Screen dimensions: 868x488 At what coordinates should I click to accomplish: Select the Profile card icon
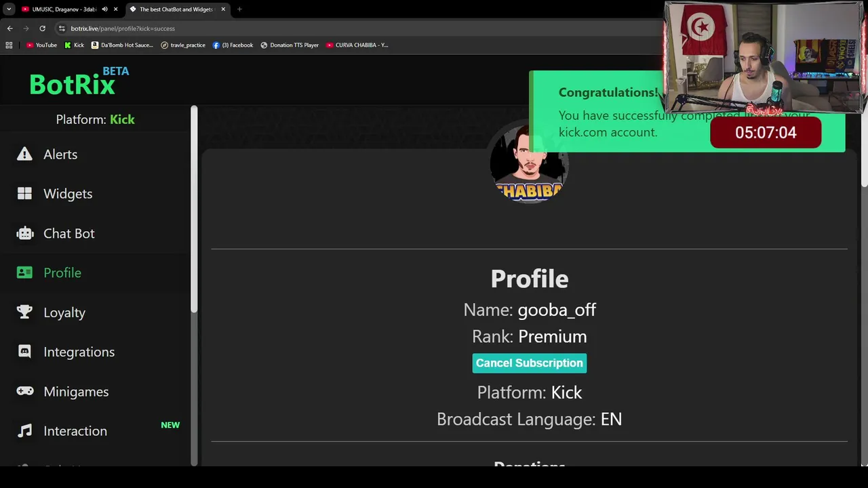24,272
